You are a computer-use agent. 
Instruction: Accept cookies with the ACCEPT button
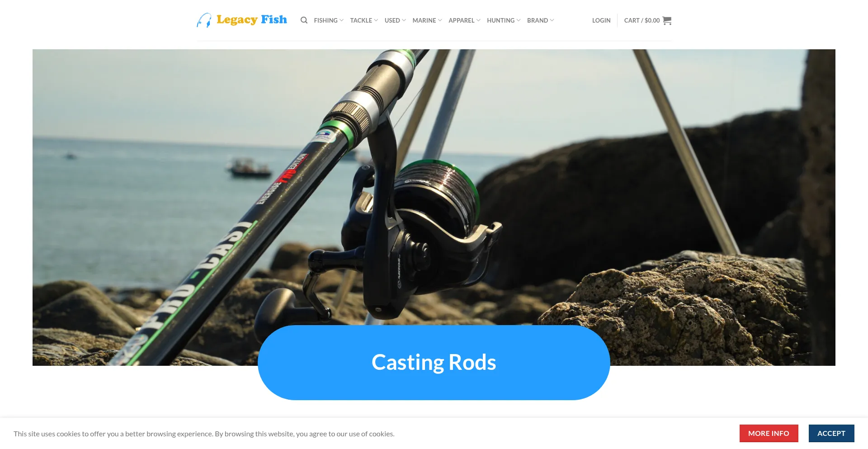coord(831,433)
